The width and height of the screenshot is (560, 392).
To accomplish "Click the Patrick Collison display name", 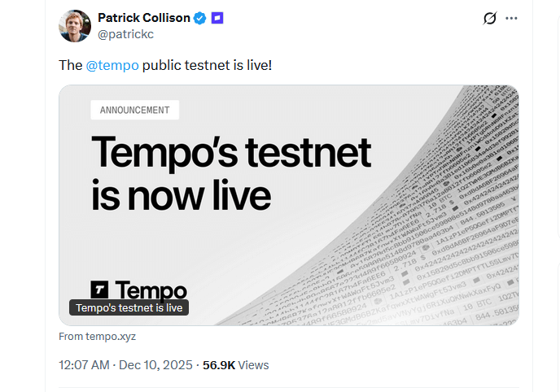I will point(143,18).
